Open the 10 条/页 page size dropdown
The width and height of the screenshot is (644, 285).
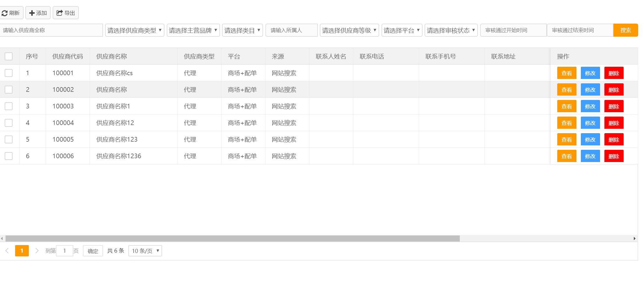tap(145, 251)
